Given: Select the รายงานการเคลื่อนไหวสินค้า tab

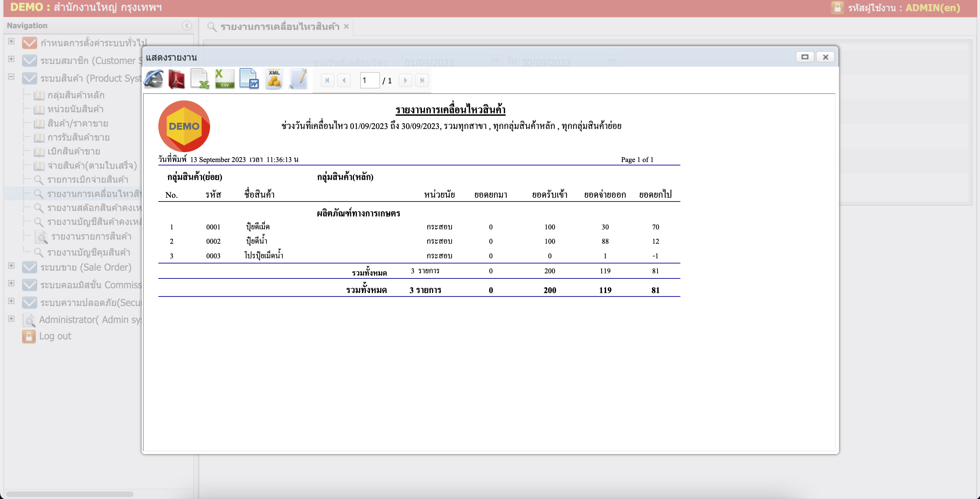Looking at the screenshot, I should [280, 27].
